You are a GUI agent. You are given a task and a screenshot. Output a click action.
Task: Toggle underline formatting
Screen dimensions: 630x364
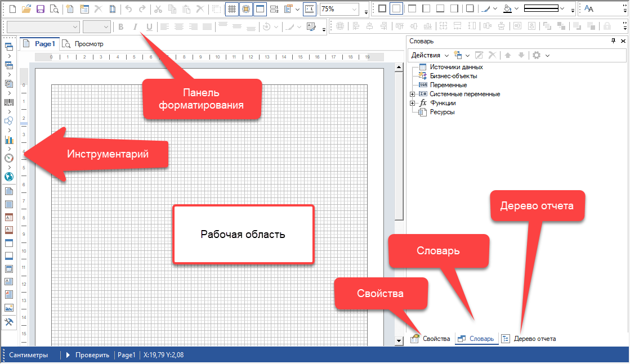(x=149, y=27)
